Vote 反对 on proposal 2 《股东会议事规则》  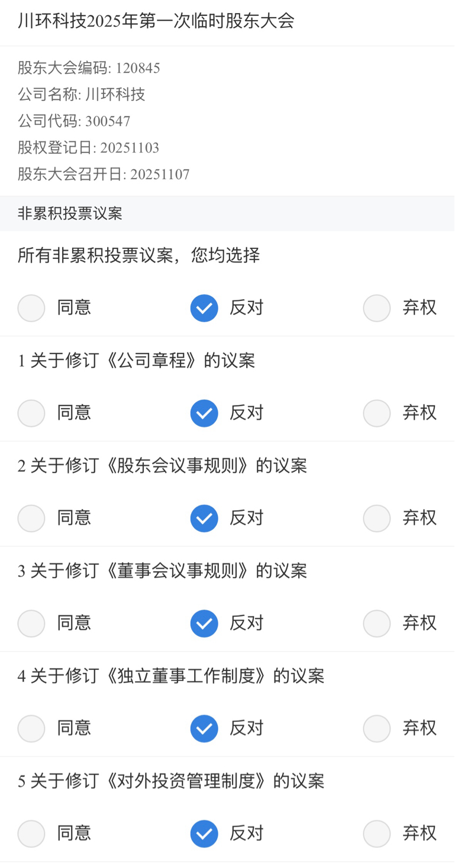(204, 518)
